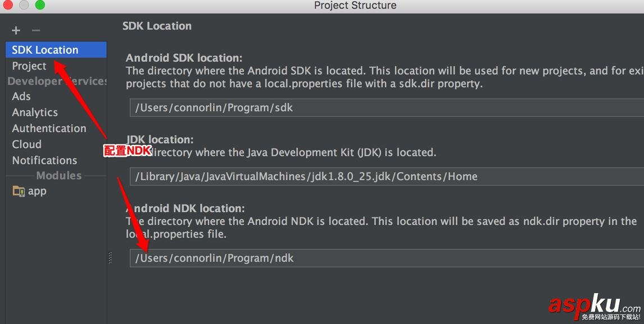Maximize window with the green button

click(39, 5)
